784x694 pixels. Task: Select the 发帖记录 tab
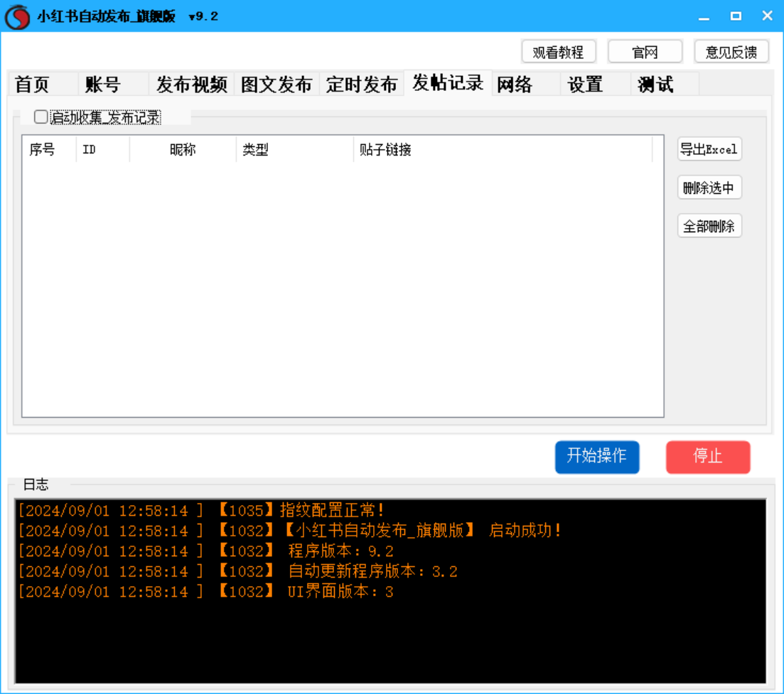coord(448,82)
